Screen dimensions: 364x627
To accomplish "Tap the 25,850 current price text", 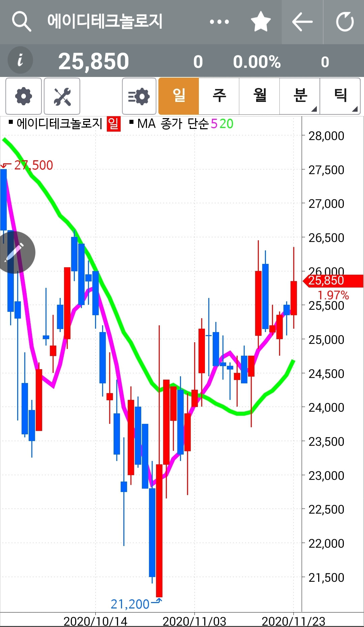I will pyautogui.click(x=94, y=61).
